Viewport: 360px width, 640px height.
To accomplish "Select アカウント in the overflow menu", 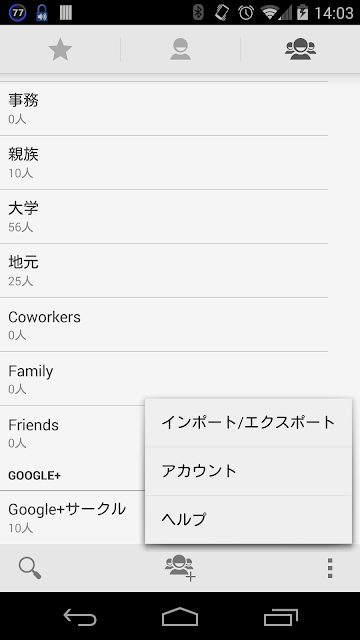I will pyautogui.click(x=249, y=471).
